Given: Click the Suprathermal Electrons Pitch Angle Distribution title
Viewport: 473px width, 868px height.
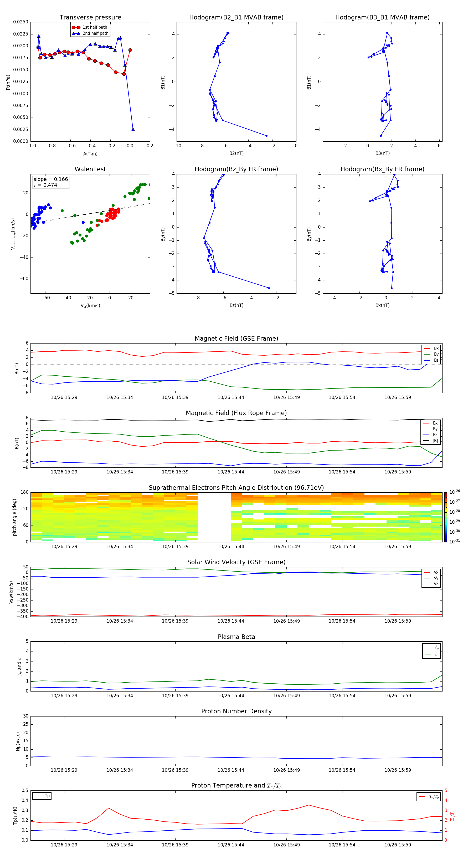Looking at the screenshot, I should tap(236, 488).
